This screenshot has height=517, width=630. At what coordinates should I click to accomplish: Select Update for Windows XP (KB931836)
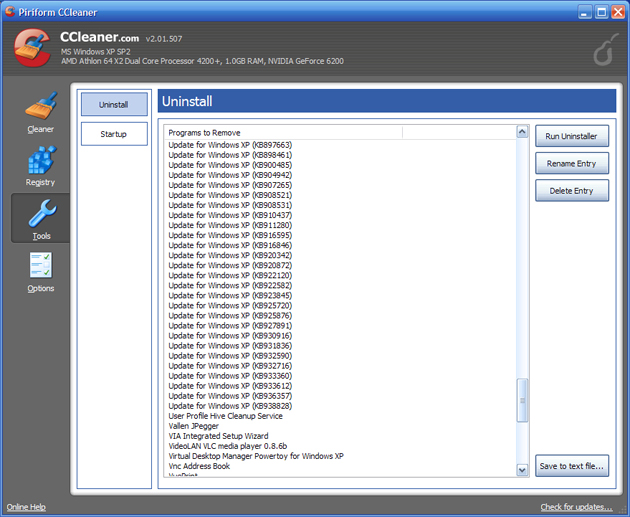tap(230, 346)
